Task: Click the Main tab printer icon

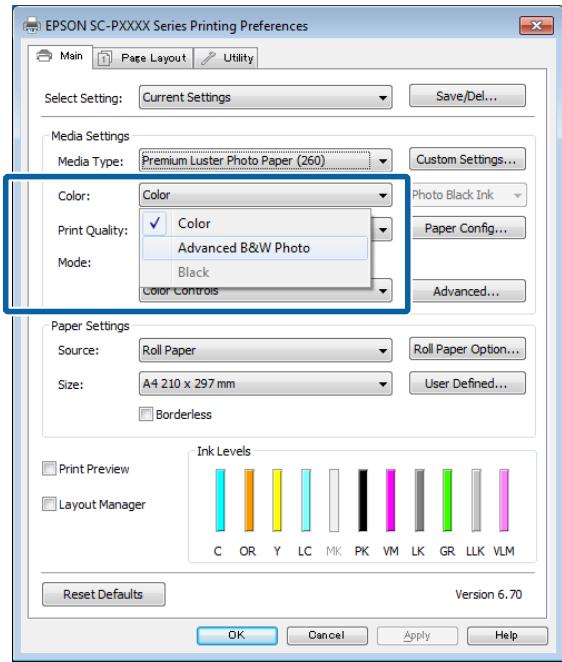Action: coord(44,56)
